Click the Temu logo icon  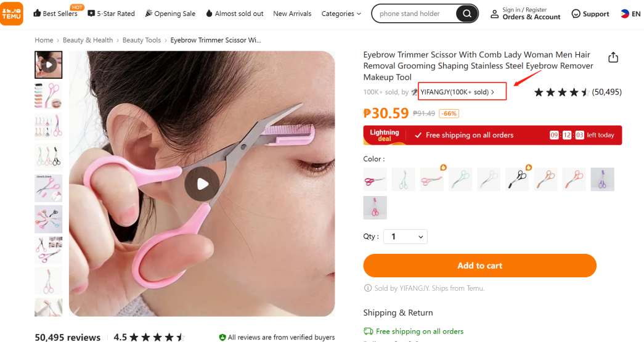(x=12, y=14)
